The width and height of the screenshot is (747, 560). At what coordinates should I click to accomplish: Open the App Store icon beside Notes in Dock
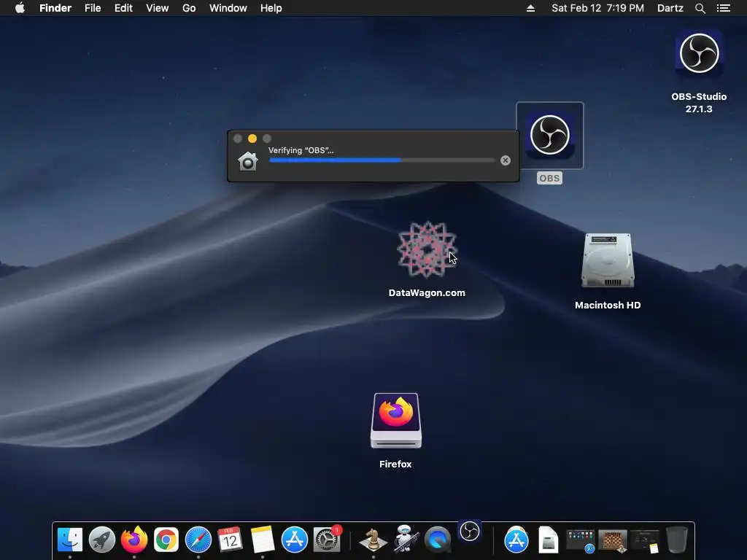[295, 540]
